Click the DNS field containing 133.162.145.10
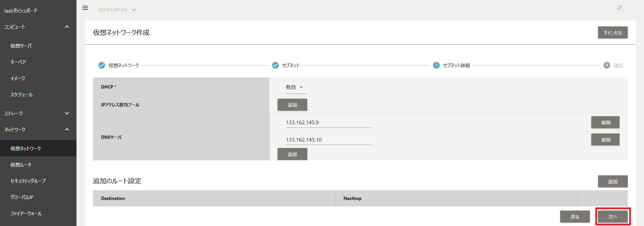Image resolution: width=644 pixels, height=226 pixels. click(x=329, y=140)
